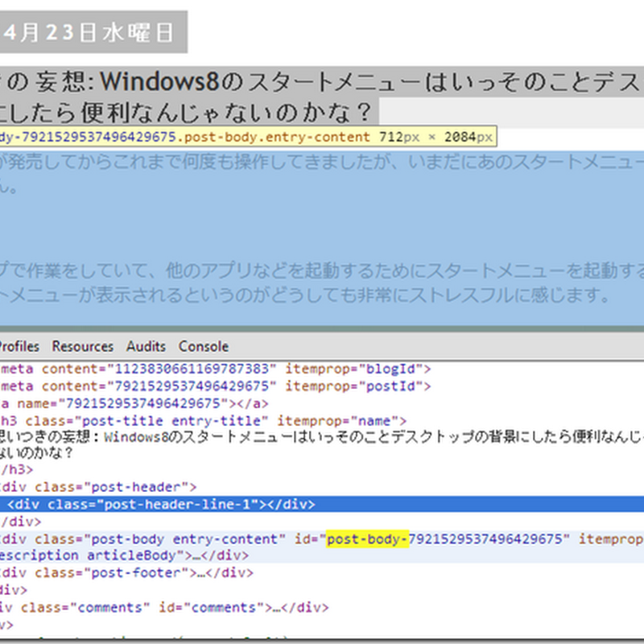
Task: Click the description articleBody closing line
Action: [124, 555]
